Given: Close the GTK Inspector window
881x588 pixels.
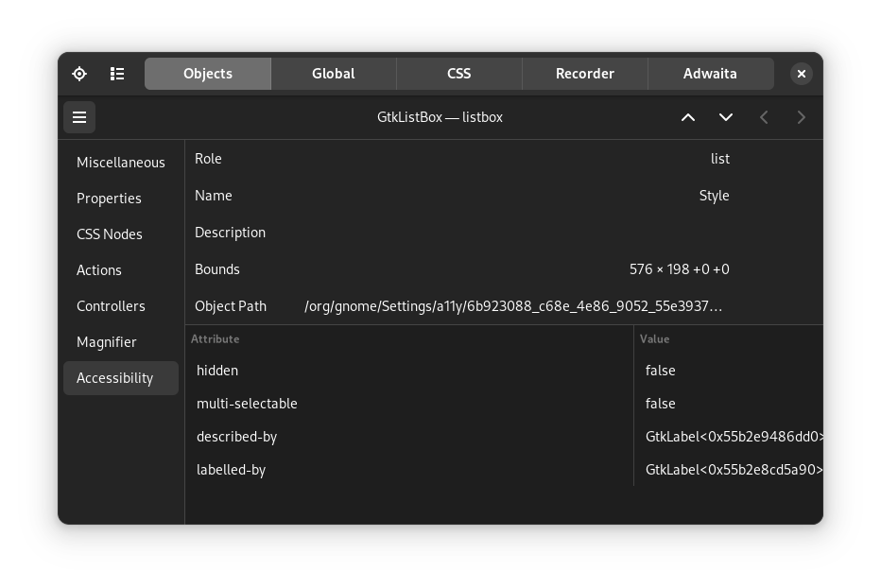Looking at the screenshot, I should [802, 73].
